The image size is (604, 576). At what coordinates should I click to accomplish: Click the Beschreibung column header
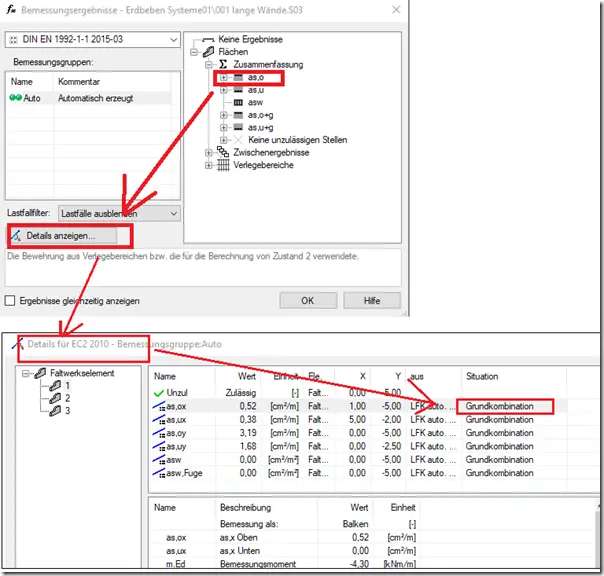[245, 508]
